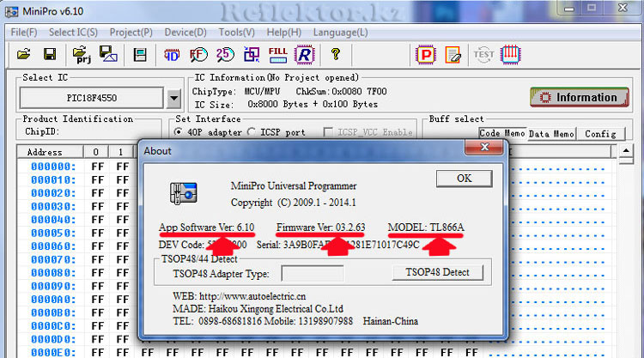Click the P program chip icon
This screenshot has height=358, width=644.
pyautogui.click(x=426, y=55)
